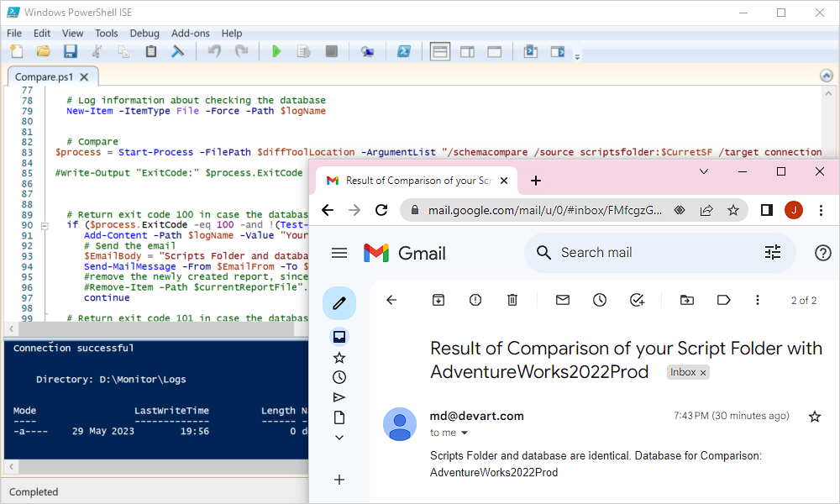
Task: Close the Gmail browser tab
Action: pos(503,181)
